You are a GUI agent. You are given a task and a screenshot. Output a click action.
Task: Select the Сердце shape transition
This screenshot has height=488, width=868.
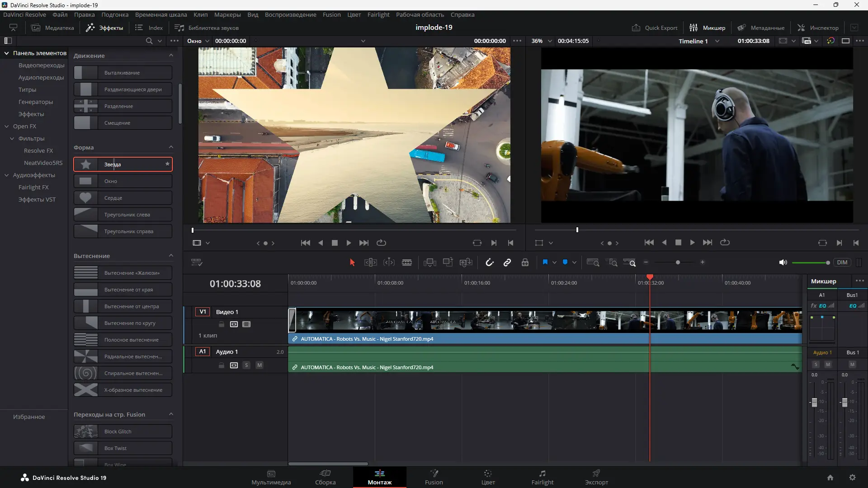point(123,198)
